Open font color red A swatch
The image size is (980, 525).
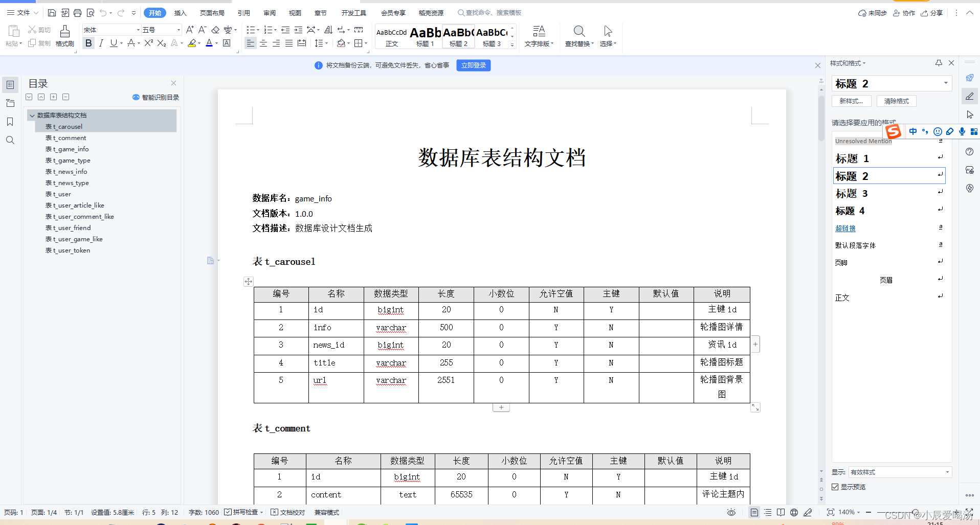coord(209,43)
